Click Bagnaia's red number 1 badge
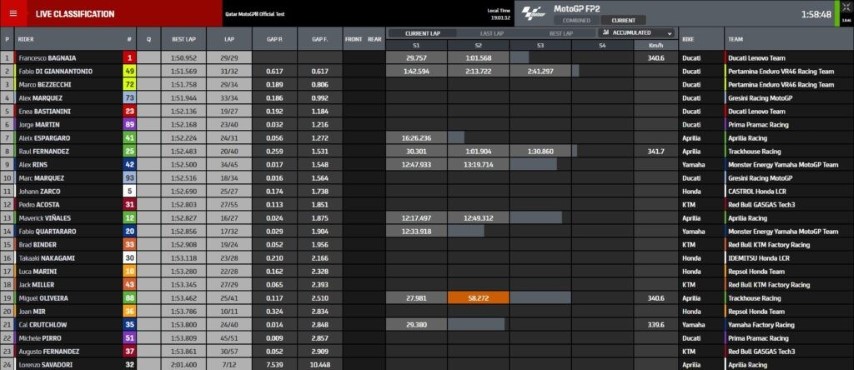Image resolution: width=854 pixels, height=370 pixels. tap(130, 58)
